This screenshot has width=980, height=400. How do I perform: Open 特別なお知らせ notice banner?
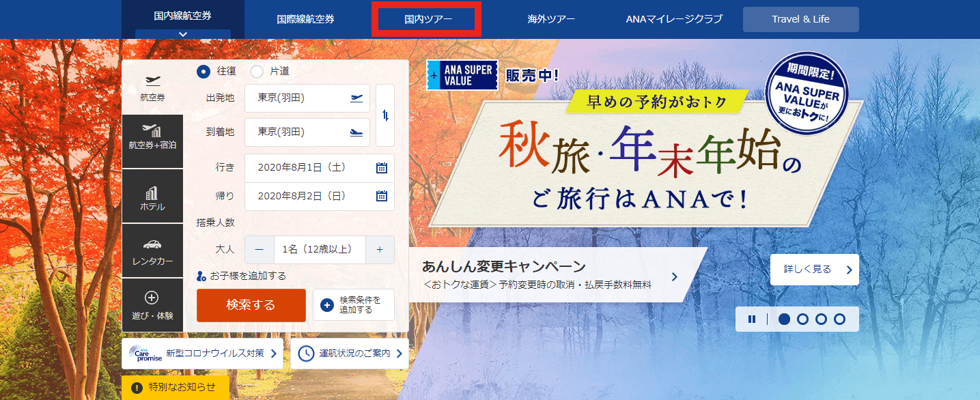click(176, 388)
